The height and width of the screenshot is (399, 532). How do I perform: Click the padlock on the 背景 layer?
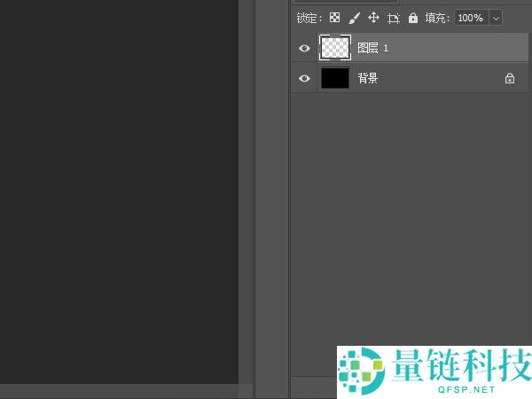(509, 78)
